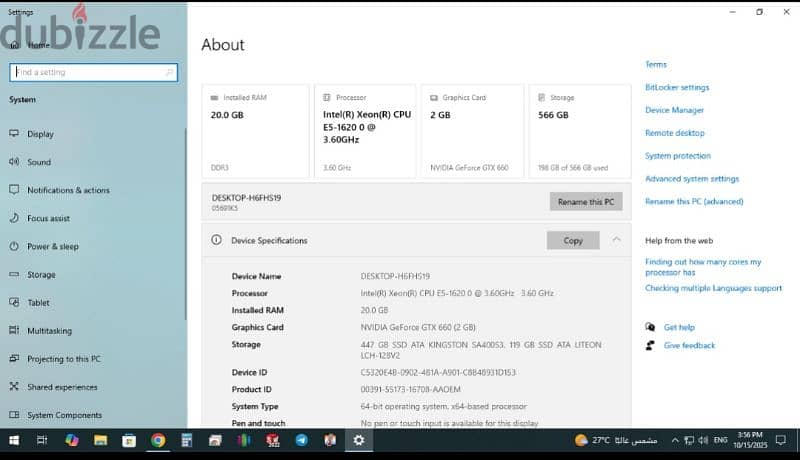Open System protection link
The image size is (800, 460).
point(678,156)
